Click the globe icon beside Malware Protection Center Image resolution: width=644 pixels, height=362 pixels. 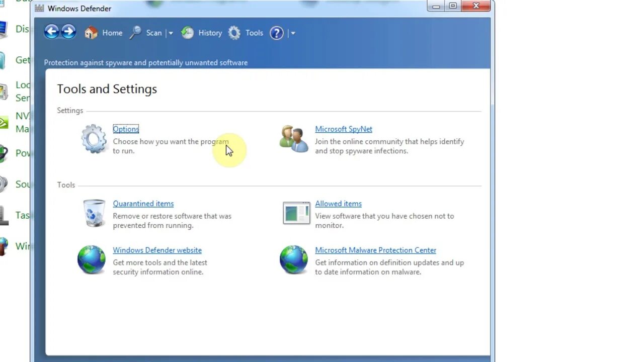tap(294, 259)
